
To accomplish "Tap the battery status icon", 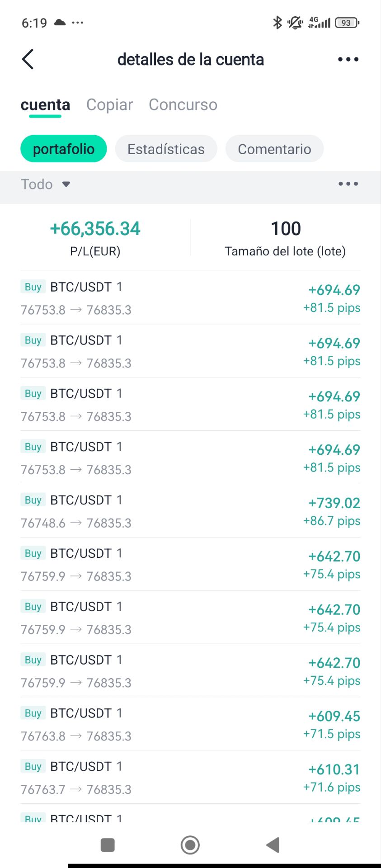I will click(x=347, y=23).
